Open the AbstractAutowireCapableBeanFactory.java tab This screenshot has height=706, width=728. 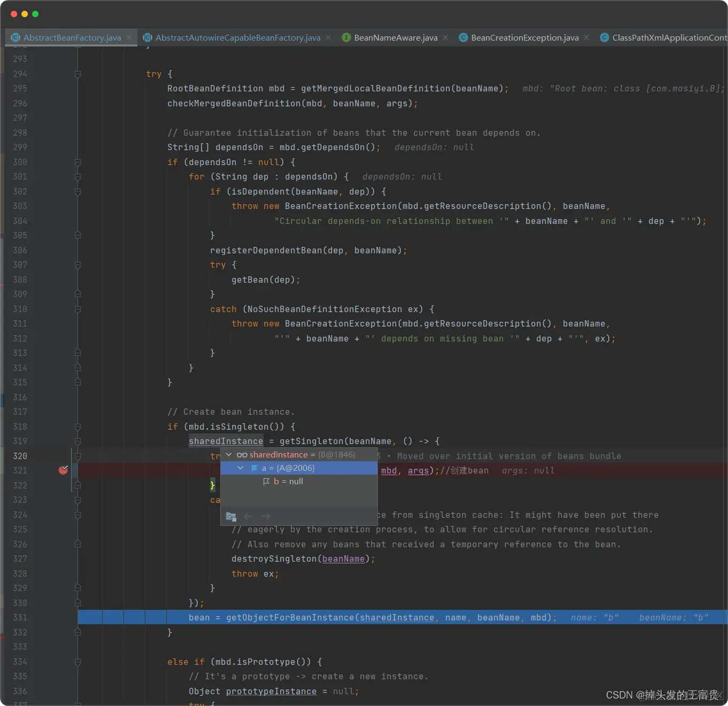[238, 37]
